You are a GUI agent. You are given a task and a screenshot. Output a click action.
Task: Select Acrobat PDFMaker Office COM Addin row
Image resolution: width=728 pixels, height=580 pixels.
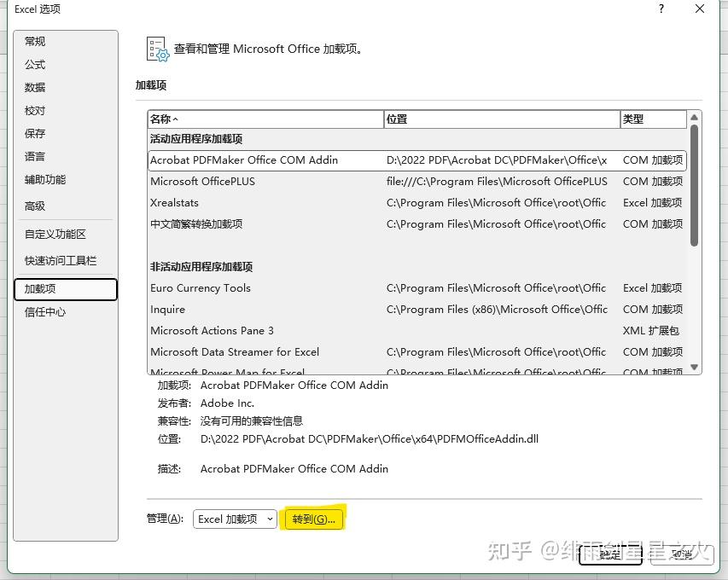417,160
